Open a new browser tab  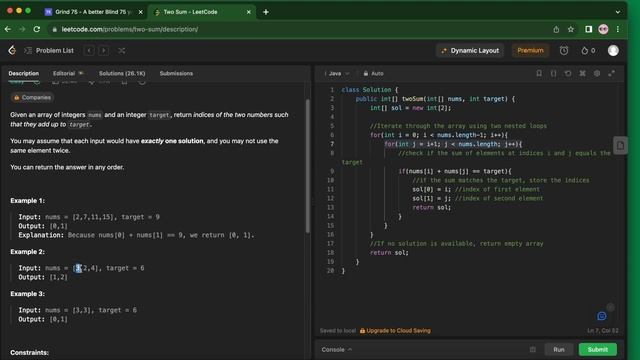click(x=266, y=12)
